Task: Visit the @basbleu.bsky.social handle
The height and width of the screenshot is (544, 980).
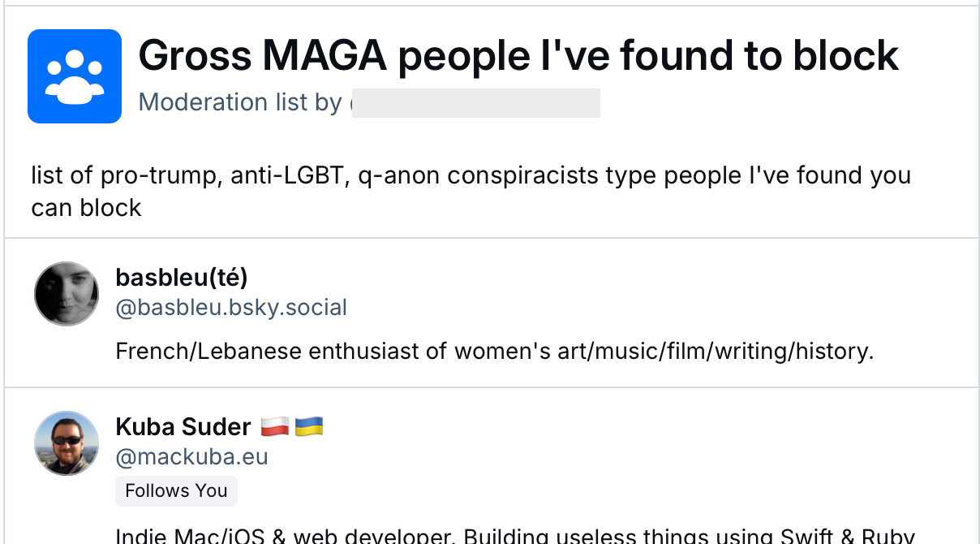Action: tap(231, 308)
